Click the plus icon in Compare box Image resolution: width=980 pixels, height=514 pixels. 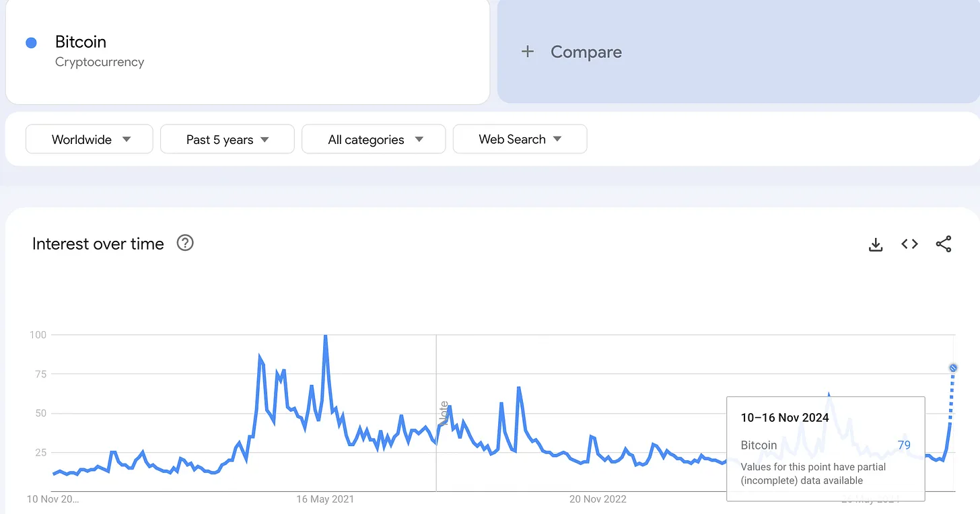(528, 52)
